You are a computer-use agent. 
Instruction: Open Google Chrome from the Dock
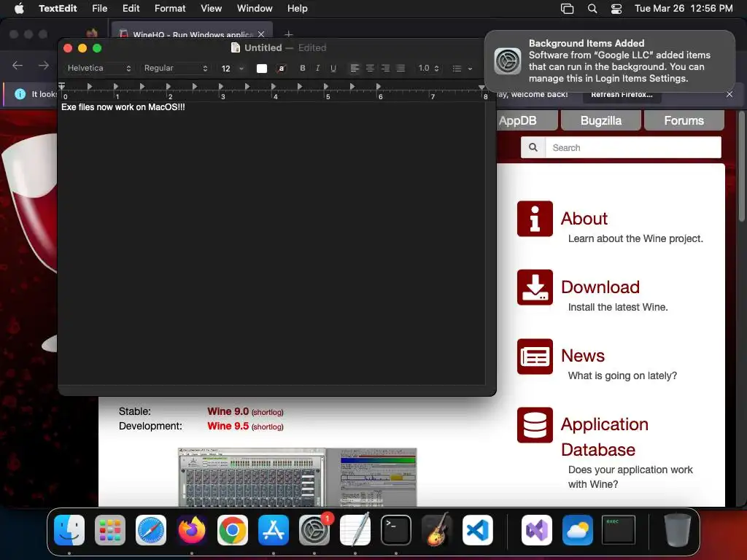coord(233,530)
